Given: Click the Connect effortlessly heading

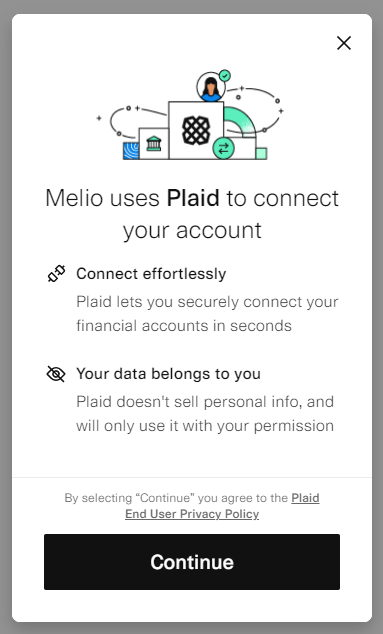Looking at the screenshot, I should [x=151, y=274].
